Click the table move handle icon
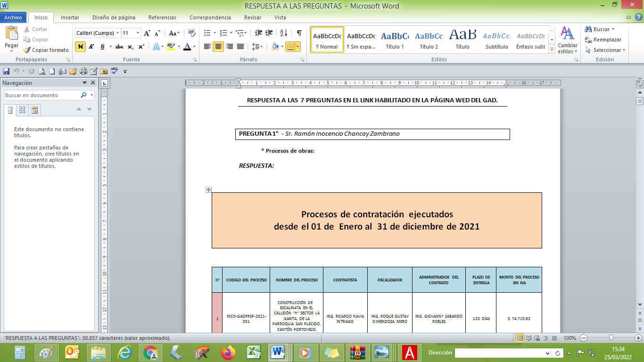644x362 pixels. point(208,189)
